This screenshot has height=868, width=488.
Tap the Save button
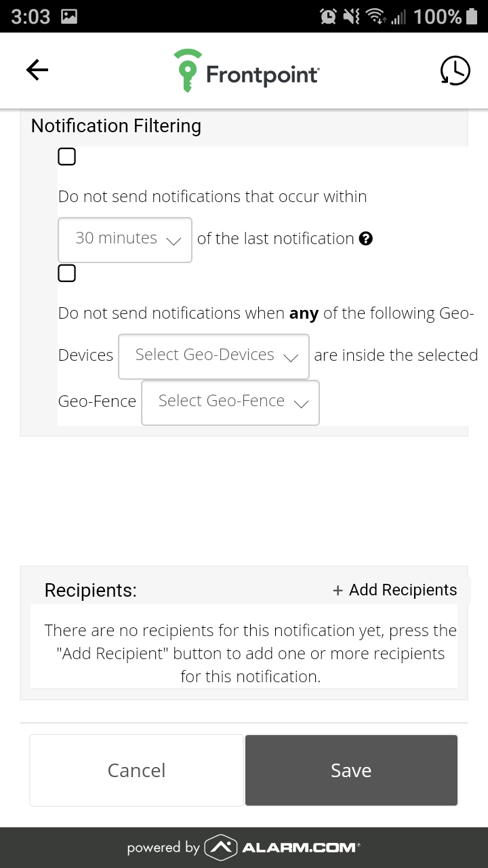click(x=351, y=770)
